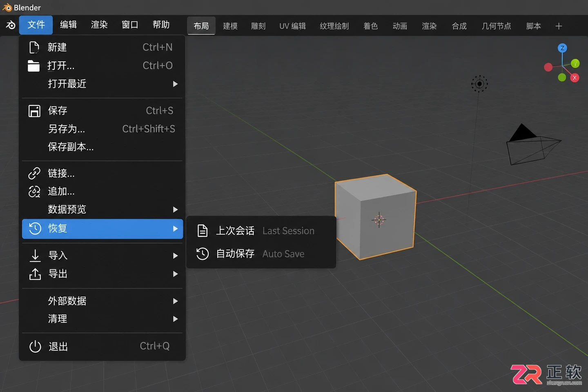Screen dimensions: 588x392
Task: Expand the 数据预览 submenu arrow
Action: pos(176,209)
